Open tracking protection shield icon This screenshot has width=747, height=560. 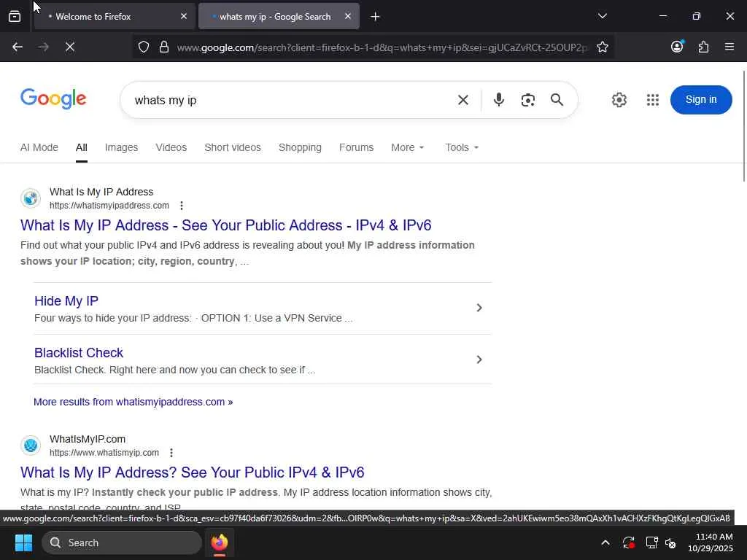tap(144, 47)
